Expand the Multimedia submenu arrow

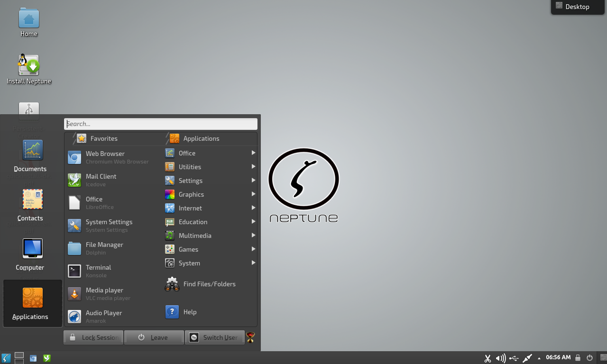point(253,236)
